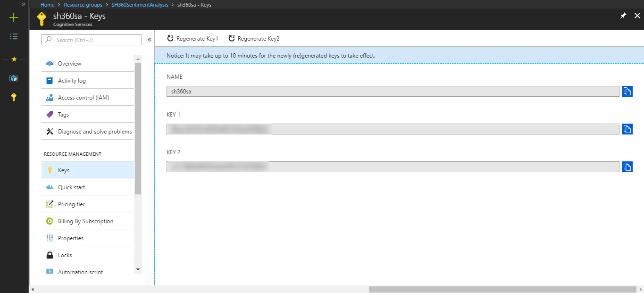644x293 pixels.
Task: Open Diagnose and solve problems
Action: tap(88, 132)
